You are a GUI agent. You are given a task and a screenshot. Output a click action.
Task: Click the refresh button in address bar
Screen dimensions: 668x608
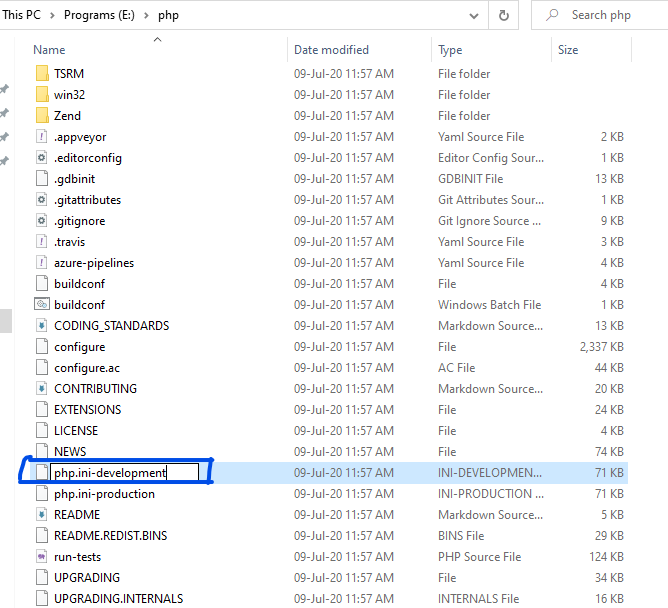504,15
